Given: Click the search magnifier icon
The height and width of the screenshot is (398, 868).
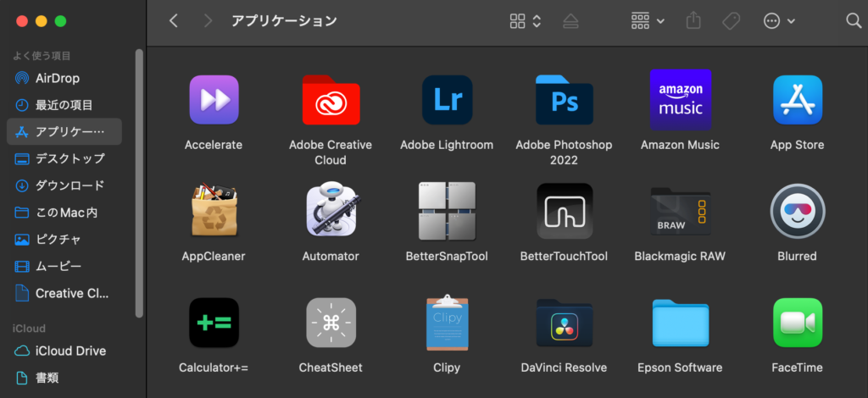Looking at the screenshot, I should point(854,21).
